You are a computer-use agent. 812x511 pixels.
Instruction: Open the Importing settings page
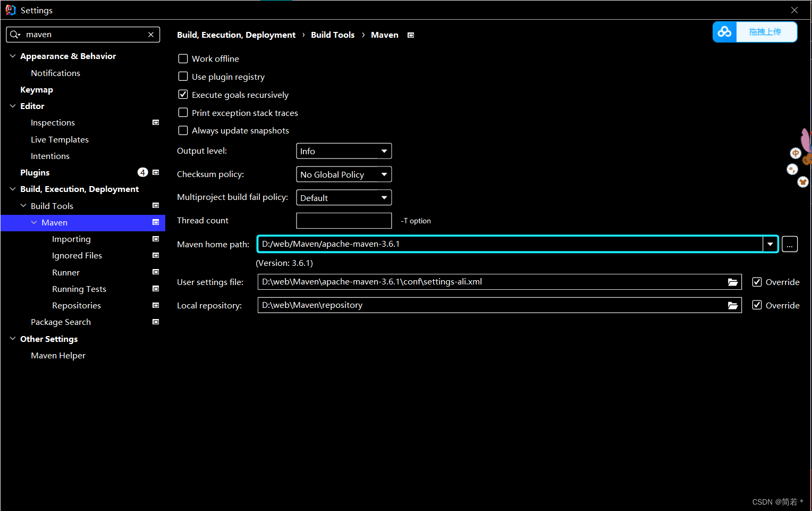pos(71,239)
